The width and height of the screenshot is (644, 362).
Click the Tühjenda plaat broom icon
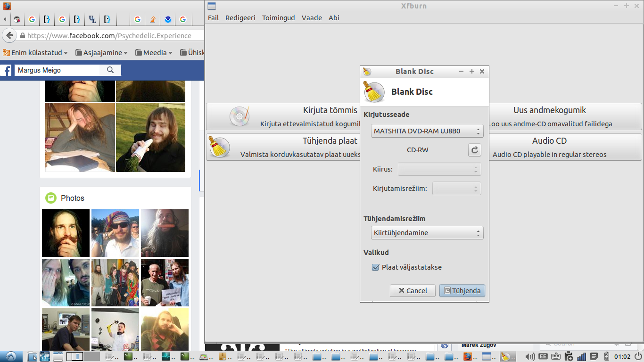[x=219, y=147]
